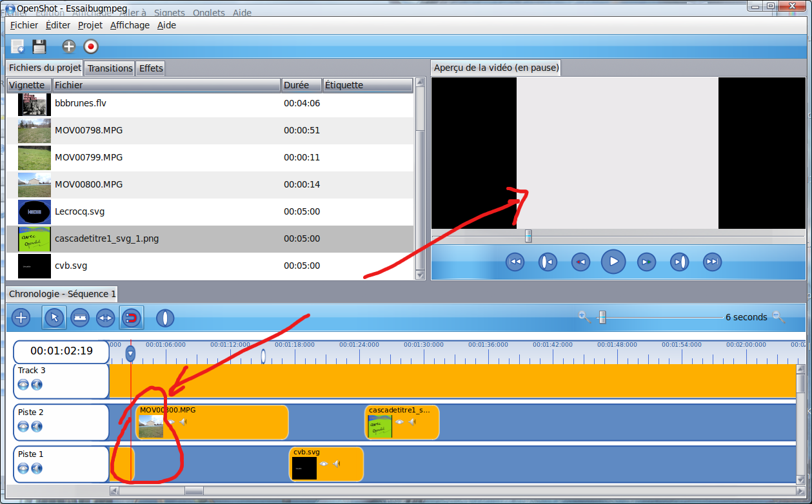Mute the Piste 1 speaker icon

coord(37,469)
